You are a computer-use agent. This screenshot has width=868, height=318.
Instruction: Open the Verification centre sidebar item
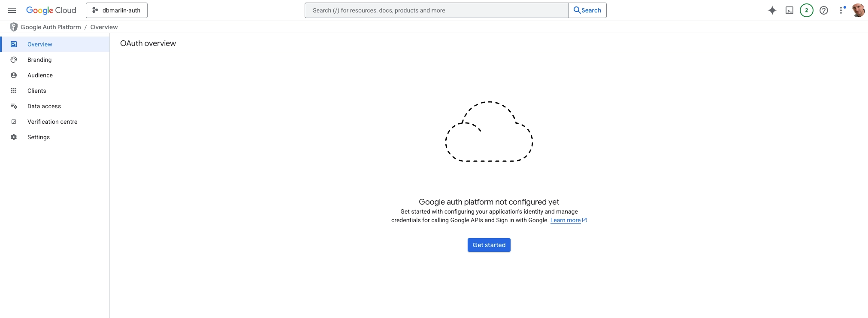(55, 122)
